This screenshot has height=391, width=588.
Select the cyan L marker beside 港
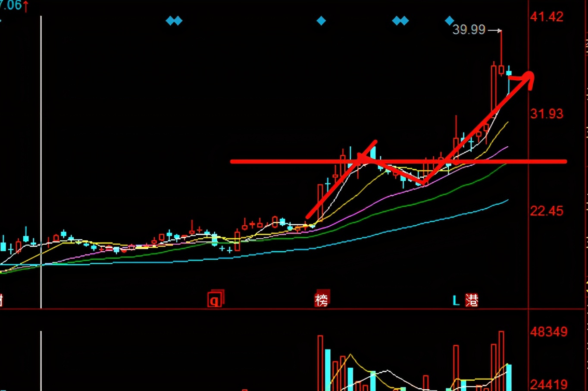[456, 300]
